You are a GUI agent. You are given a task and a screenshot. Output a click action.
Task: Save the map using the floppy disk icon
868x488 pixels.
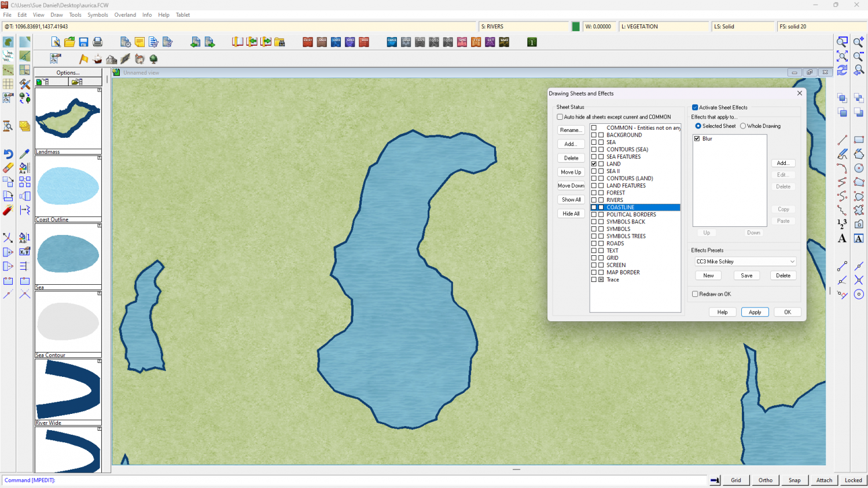click(x=83, y=42)
